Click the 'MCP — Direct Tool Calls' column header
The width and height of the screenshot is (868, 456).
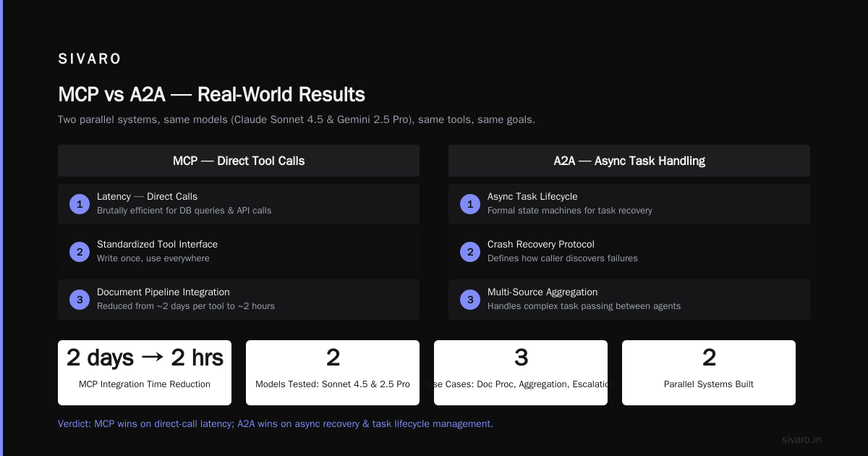(x=239, y=161)
